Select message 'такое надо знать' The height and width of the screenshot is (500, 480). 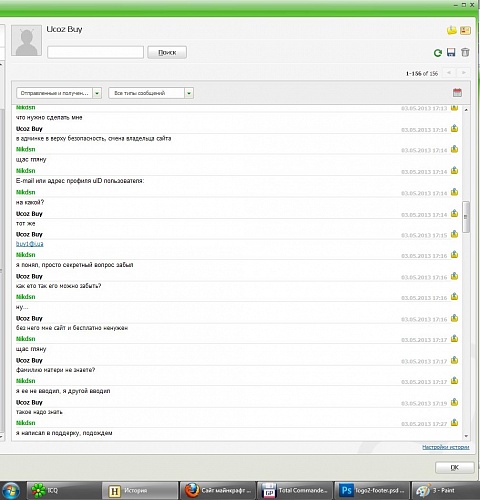point(39,412)
